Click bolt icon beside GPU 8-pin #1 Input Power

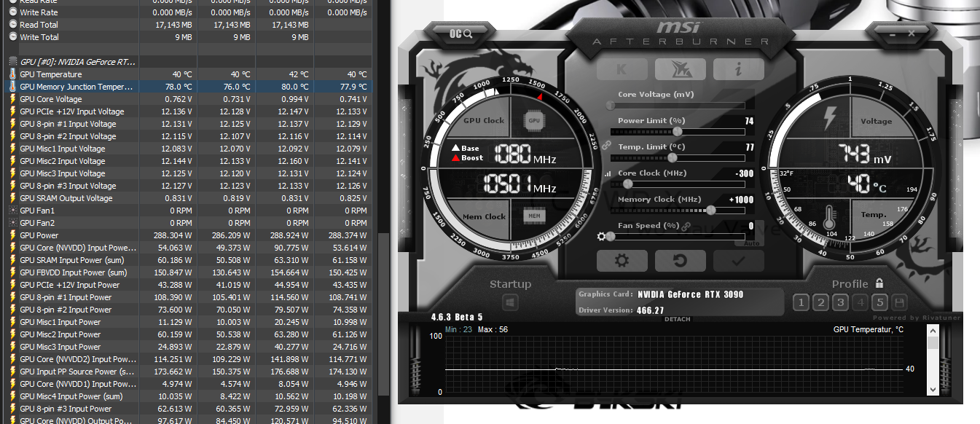click(12, 297)
